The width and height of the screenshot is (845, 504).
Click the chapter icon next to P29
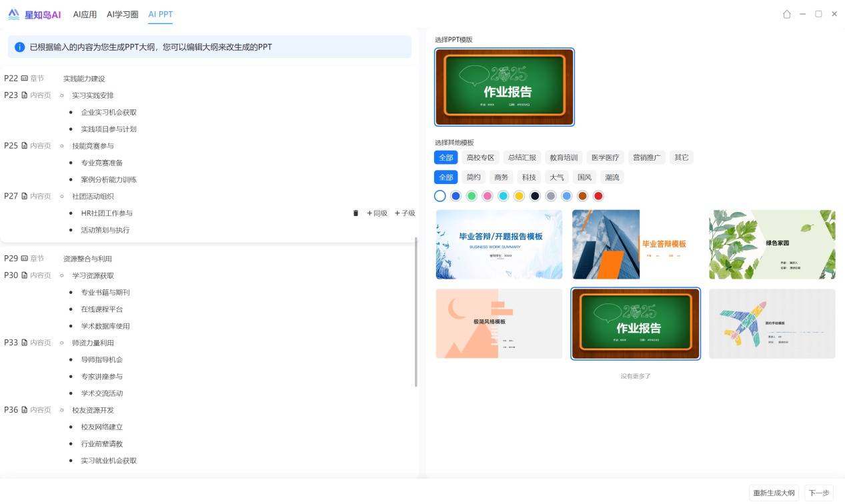click(x=25, y=259)
